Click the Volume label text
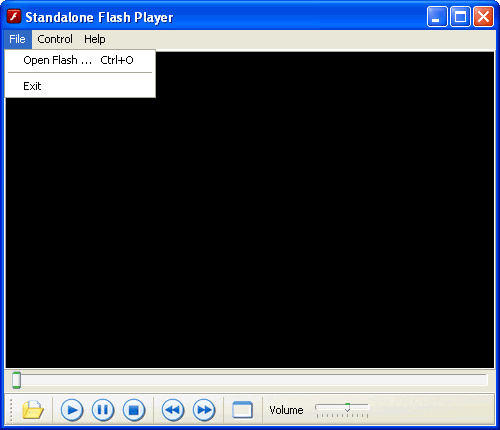 [286, 410]
